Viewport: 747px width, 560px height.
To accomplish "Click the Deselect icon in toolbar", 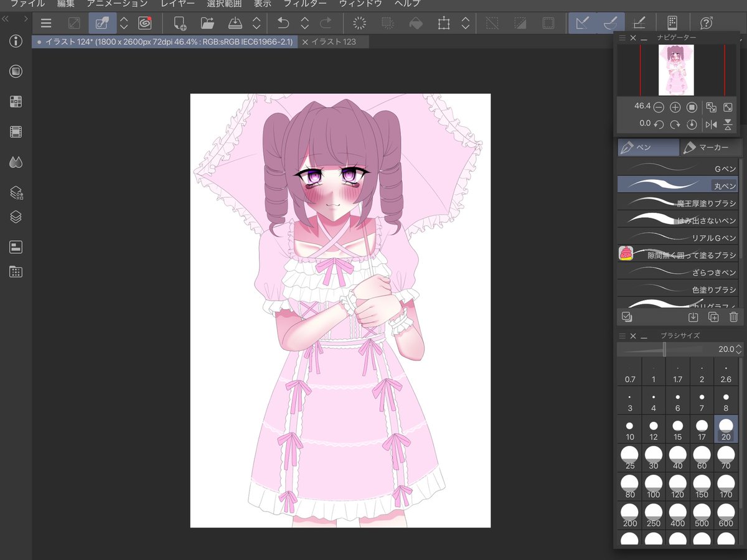I will (492, 24).
